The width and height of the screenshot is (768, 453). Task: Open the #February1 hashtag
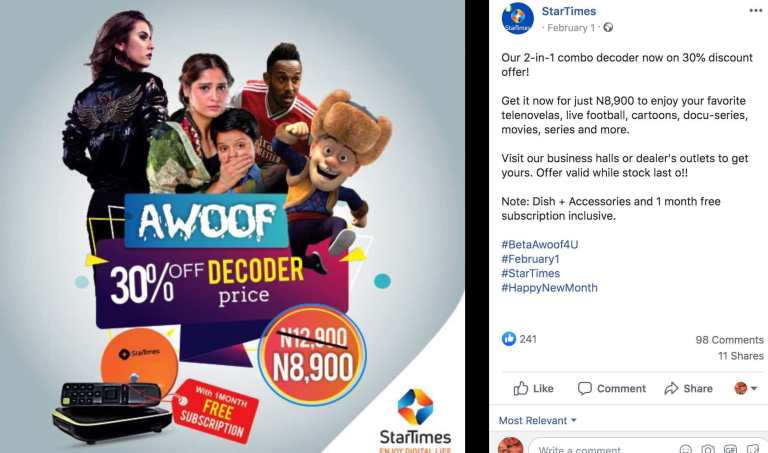click(x=530, y=259)
